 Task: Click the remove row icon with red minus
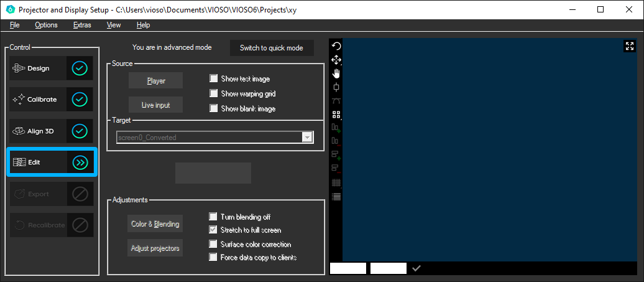pos(336,169)
